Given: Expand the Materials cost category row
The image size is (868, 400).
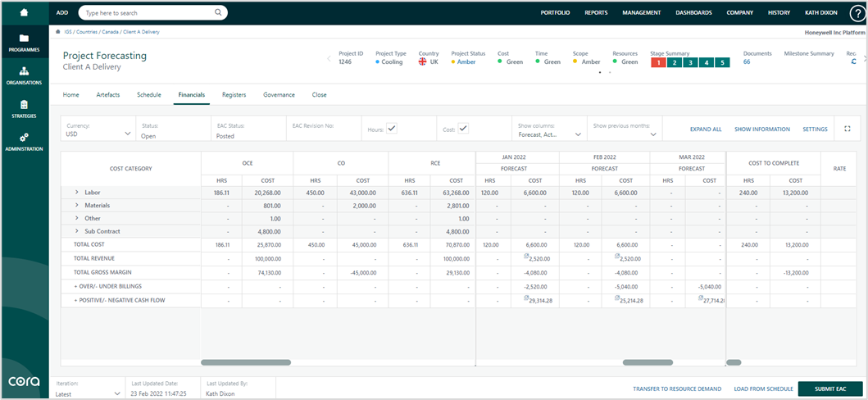Looking at the screenshot, I should pos(77,205).
